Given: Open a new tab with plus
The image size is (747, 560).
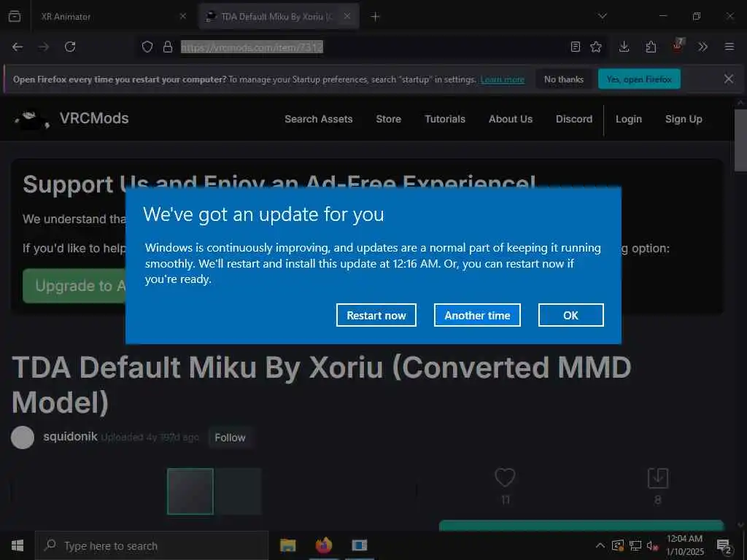Looking at the screenshot, I should [x=376, y=17].
